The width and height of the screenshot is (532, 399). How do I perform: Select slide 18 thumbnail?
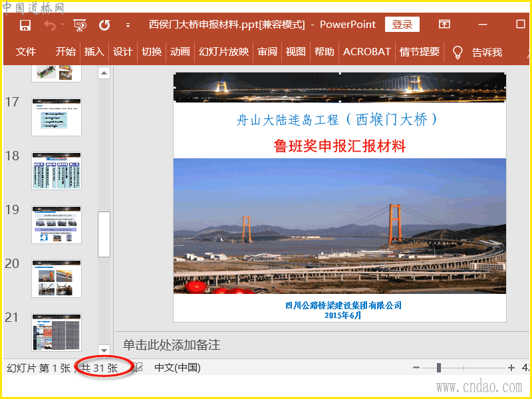point(57,171)
